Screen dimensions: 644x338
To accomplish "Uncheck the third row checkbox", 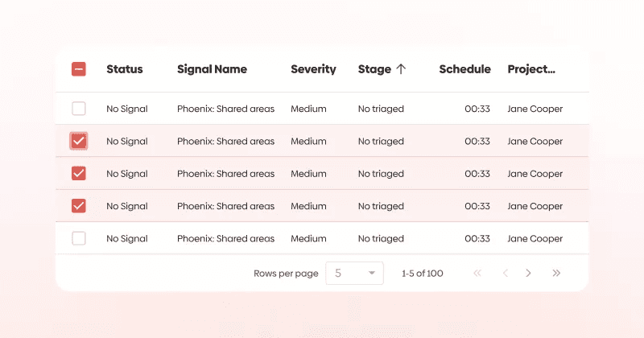I will pos(79,174).
